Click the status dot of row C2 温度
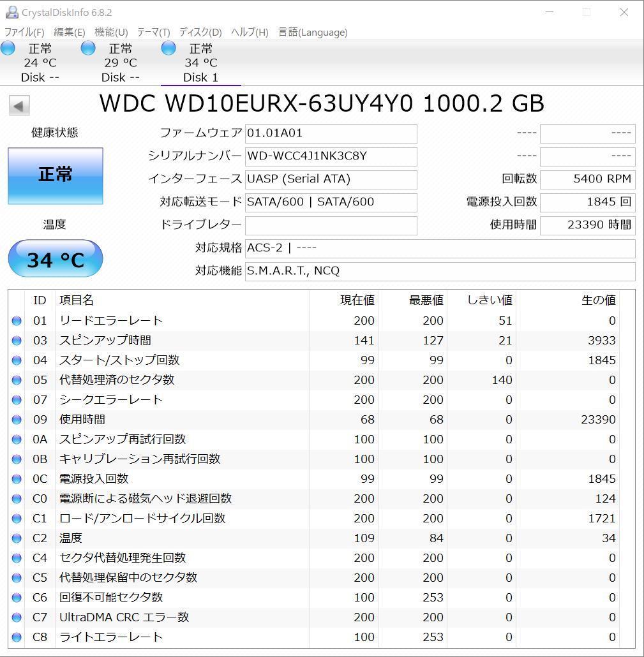Image resolution: width=644 pixels, height=657 pixels. (17, 538)
